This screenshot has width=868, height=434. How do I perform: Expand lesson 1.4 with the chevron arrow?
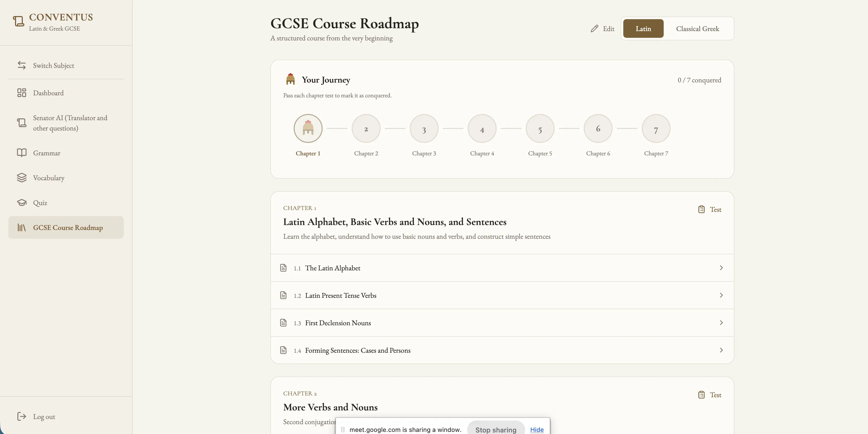(721, 350)
